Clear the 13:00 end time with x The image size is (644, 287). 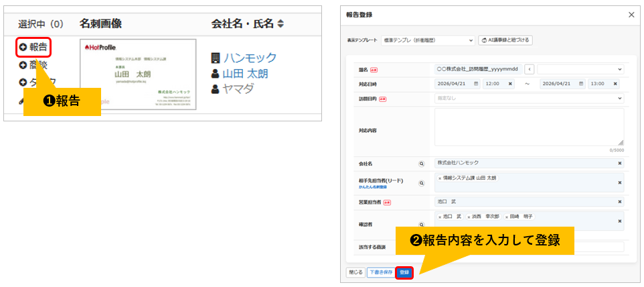(615, 83)
